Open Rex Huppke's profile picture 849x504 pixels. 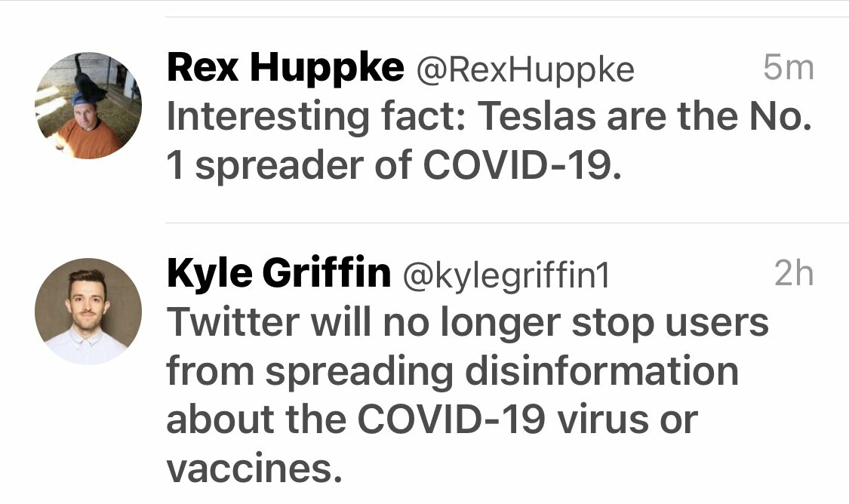click(88, 106)
